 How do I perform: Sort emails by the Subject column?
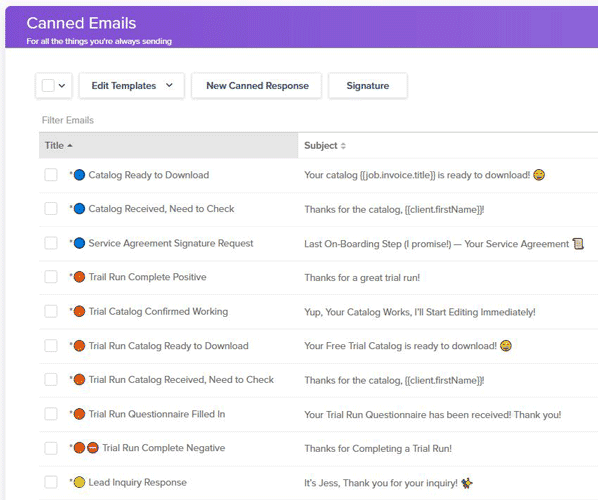(x=325, y=146)
